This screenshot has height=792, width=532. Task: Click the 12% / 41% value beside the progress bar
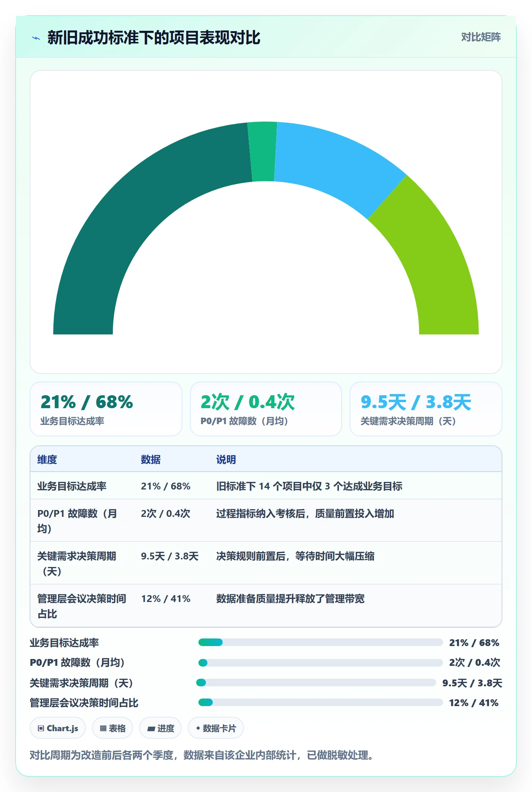click(x=473, y=703)
